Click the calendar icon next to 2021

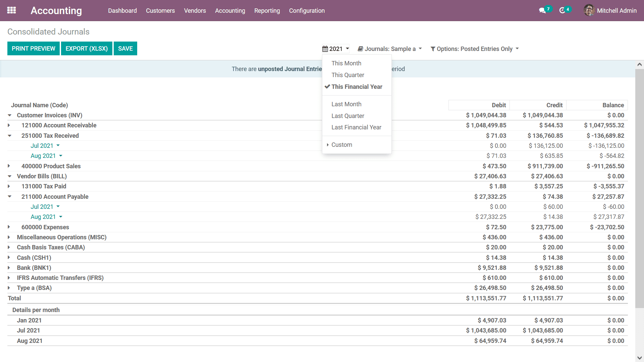pos(325,49)
